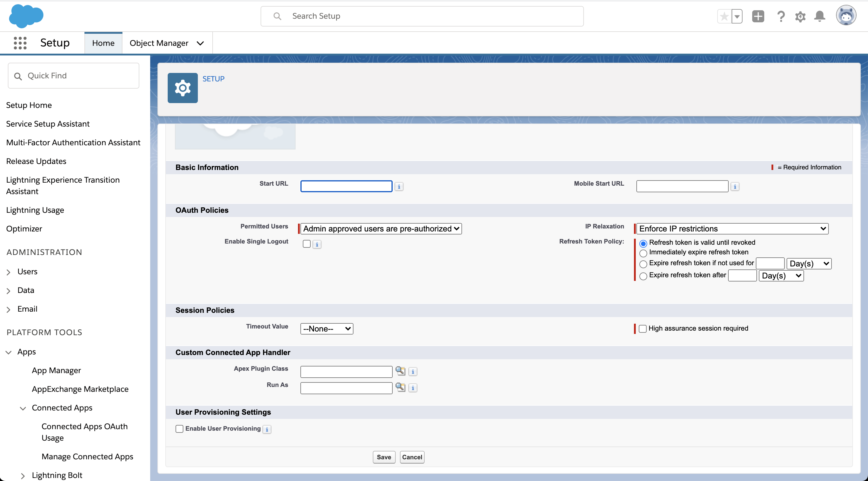Click the Mobile Start URL info icon

(735, 187)
